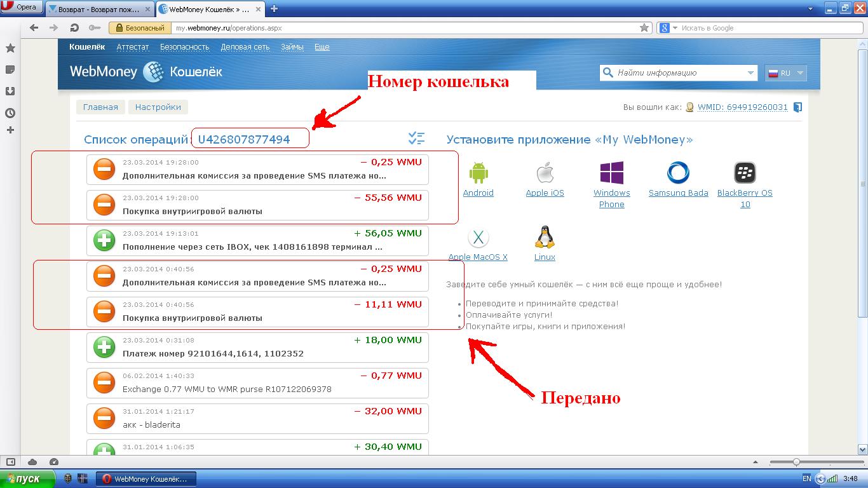Screen dimensions: 868x488
Task: Open Займы menu item
Action: coord(292,47)
